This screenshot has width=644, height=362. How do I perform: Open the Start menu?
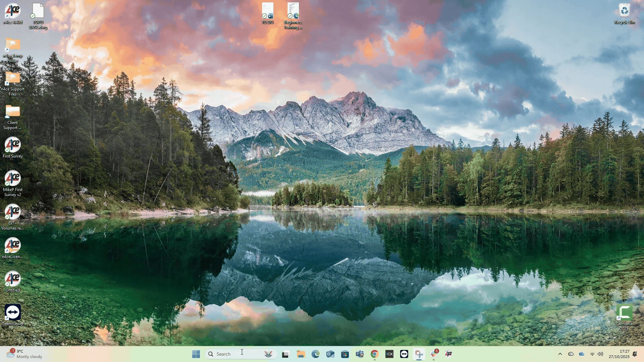pos(196,354)
